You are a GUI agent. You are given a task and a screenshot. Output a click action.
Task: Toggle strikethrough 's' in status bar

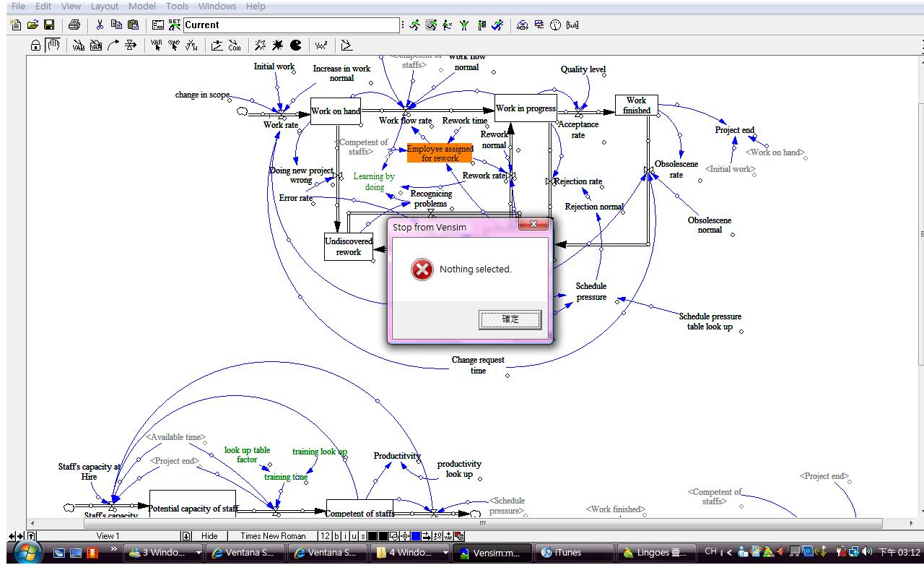(362, 536)
